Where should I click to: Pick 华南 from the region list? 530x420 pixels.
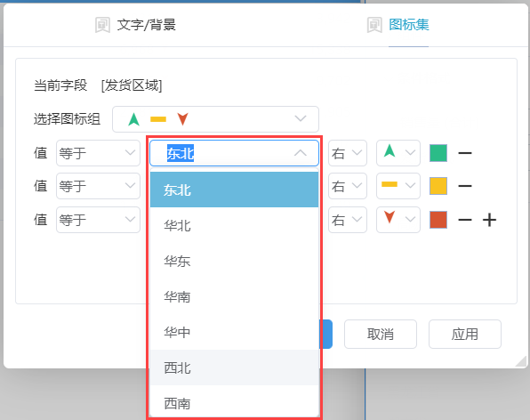click(234, 296)
